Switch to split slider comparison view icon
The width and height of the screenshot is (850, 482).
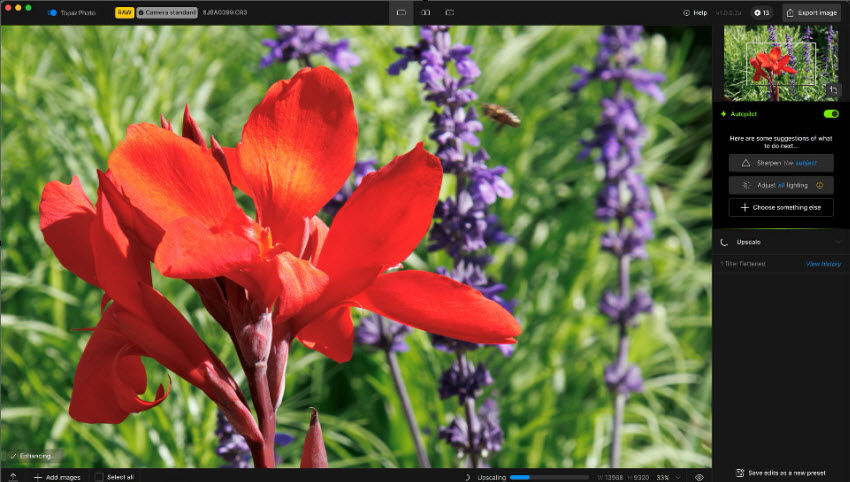(x=449, y=12)
